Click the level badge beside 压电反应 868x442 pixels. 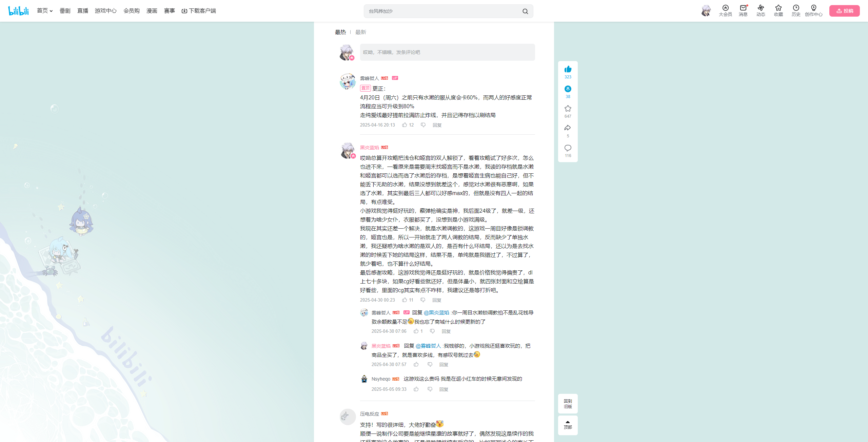point(384,414)
